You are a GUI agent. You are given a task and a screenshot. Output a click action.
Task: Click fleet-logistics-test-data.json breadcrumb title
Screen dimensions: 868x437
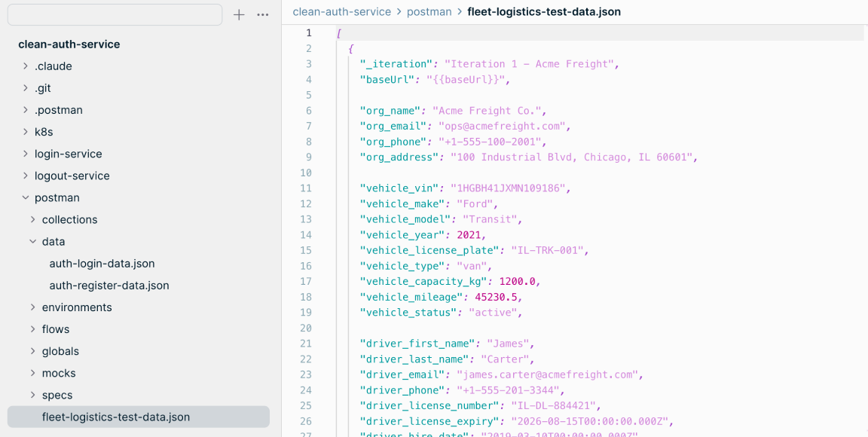click(x=544, y=11)
